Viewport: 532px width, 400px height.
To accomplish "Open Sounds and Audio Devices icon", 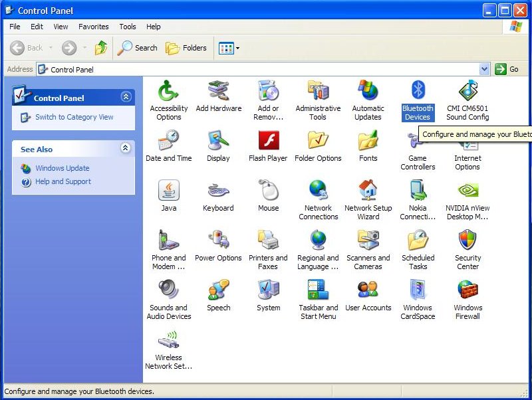I will pos(169,290).
